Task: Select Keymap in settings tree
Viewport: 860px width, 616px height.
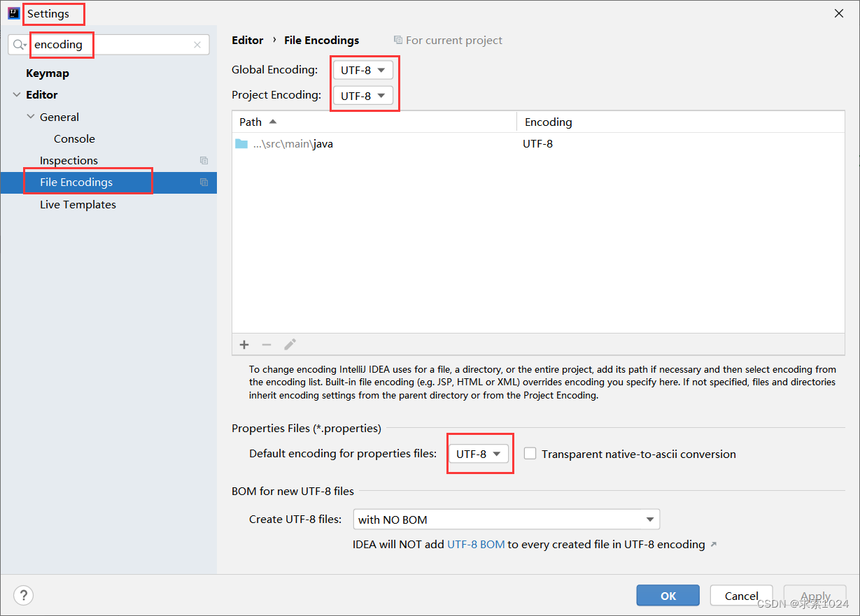Action: point(48,73)
